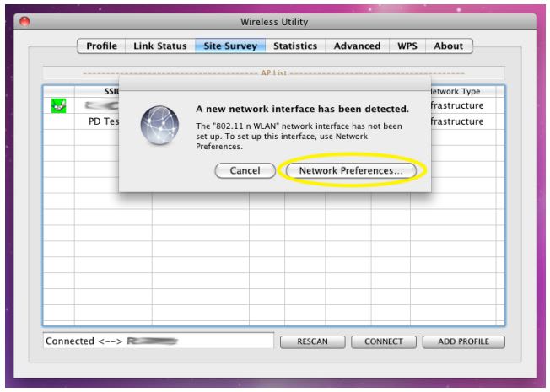Image resolution: width=550 pixels, height=392 pixels.
Task: Open Network Preferences from the dialog
Action: tap(351, 170)
